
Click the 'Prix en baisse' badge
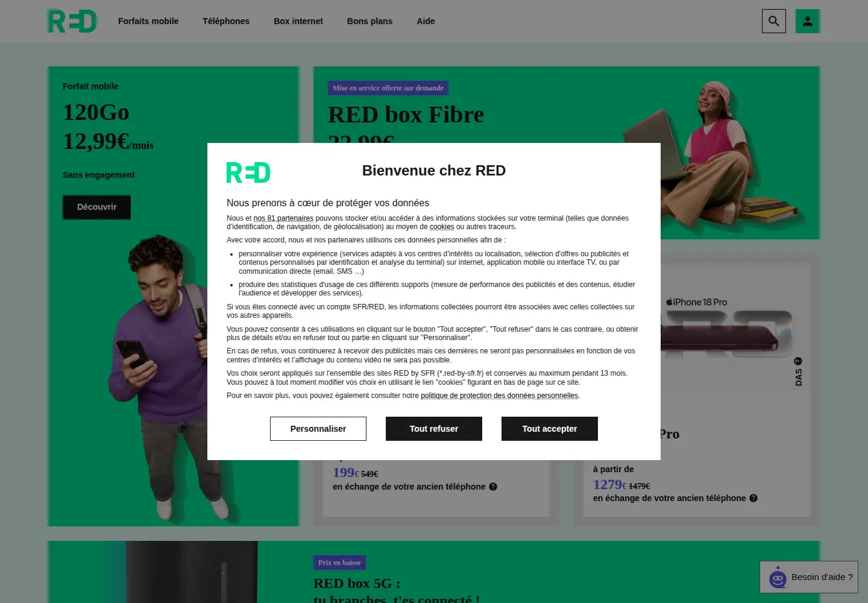click(x=339, y=563)
